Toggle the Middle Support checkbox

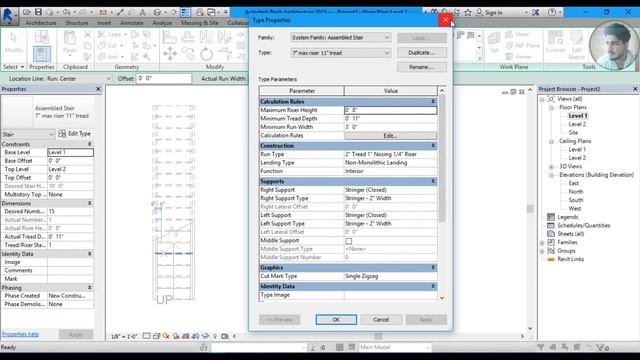tap(349, 241)
